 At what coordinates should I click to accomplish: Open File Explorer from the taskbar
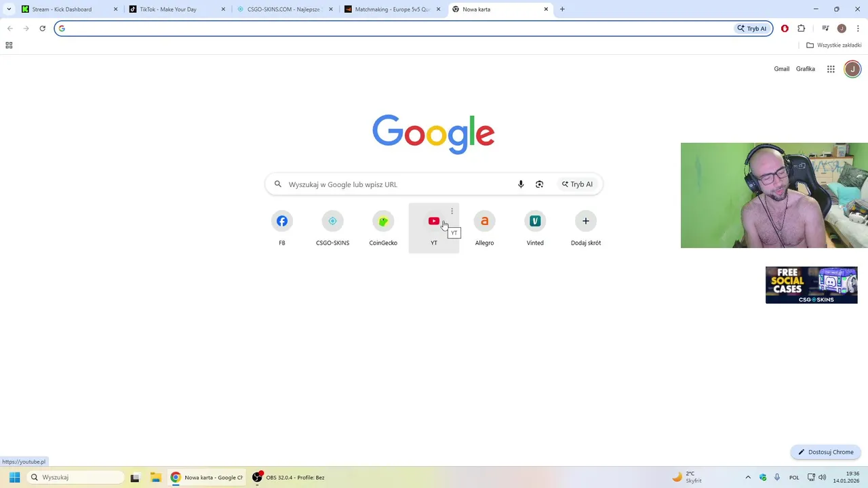click(x=155, y=477)
